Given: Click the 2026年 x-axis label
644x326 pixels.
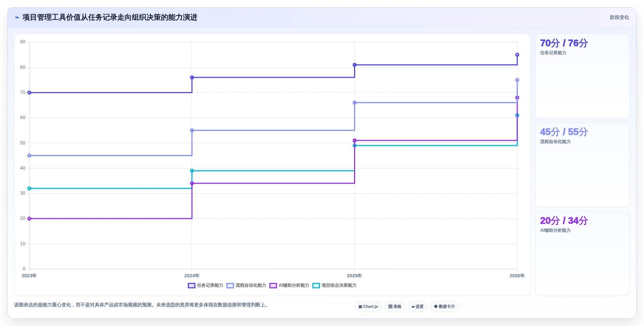Looking at the screenshot, I should click(x=517, y=276).
